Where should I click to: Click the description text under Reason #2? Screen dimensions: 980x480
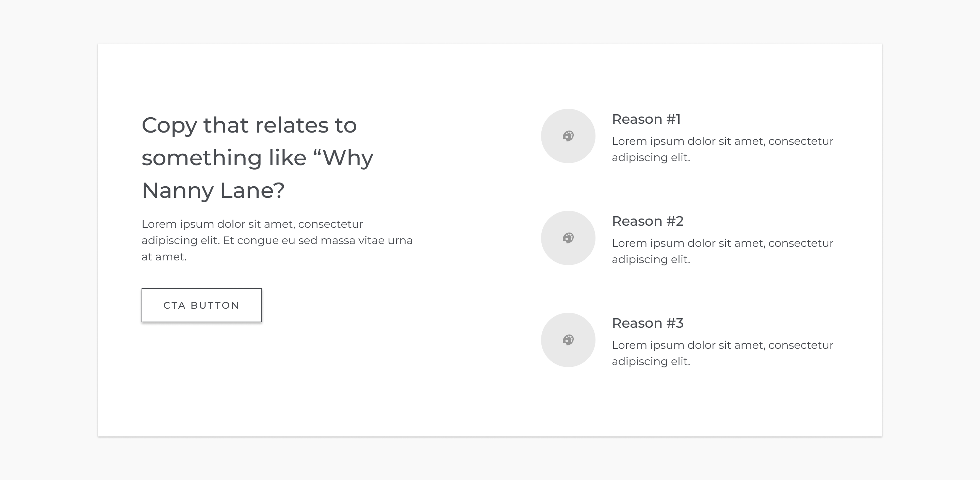pyautogui.click(x=722, y=243)
